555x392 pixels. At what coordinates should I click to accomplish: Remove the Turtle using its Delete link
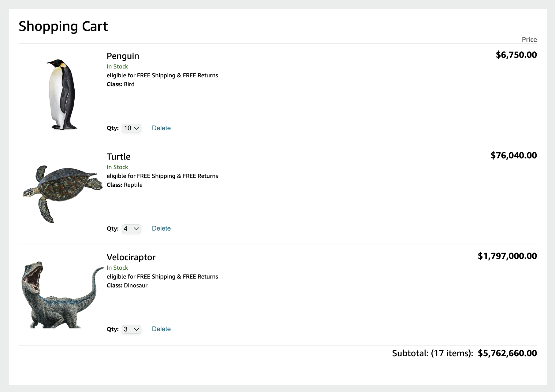coord(161,228)
